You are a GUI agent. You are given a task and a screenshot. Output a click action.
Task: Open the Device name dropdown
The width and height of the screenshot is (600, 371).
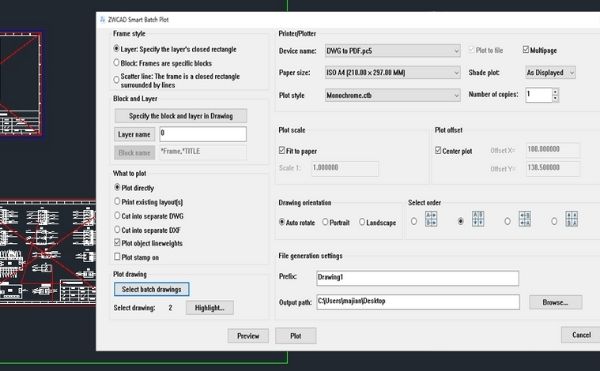393,51
